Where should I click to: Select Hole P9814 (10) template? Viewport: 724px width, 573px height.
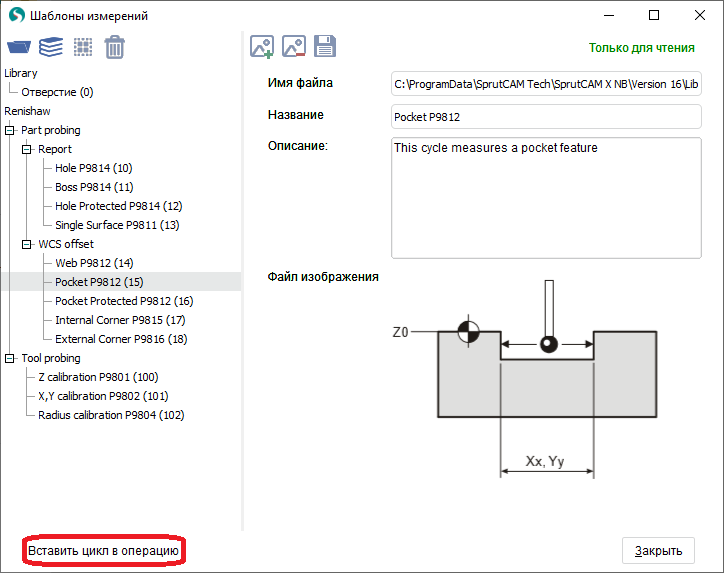click(93, 168)
